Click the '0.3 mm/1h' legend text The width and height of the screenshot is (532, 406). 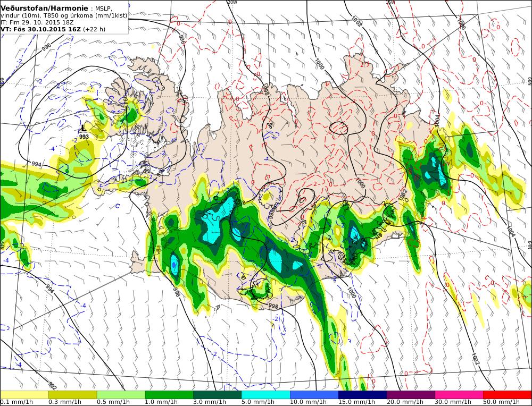tap(65, 402)
